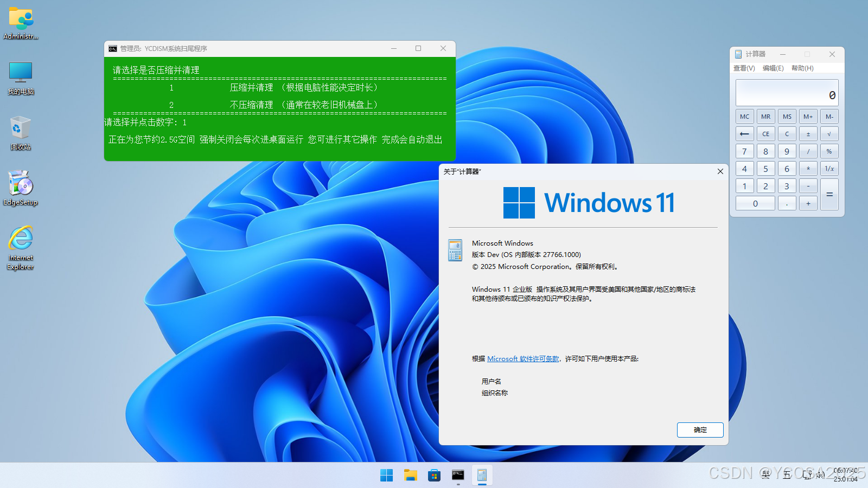Open File Explorer from the taskbar

click(411, 476)
